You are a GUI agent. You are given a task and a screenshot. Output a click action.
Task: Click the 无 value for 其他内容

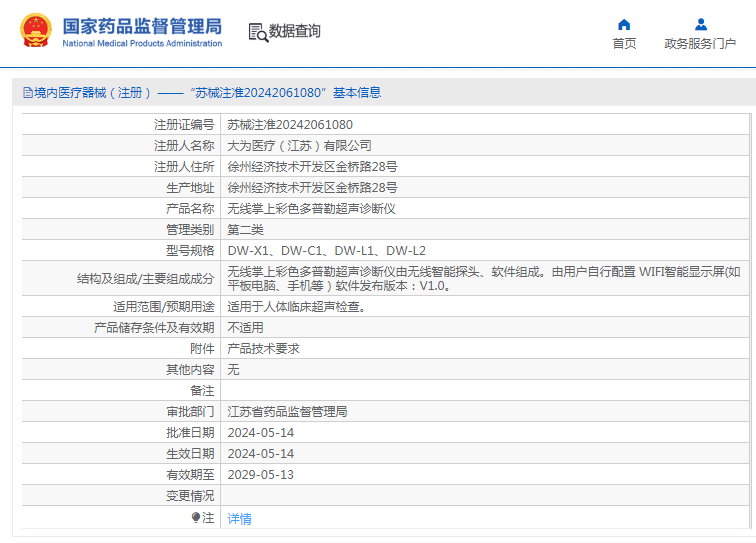click(x=233, y=370)
